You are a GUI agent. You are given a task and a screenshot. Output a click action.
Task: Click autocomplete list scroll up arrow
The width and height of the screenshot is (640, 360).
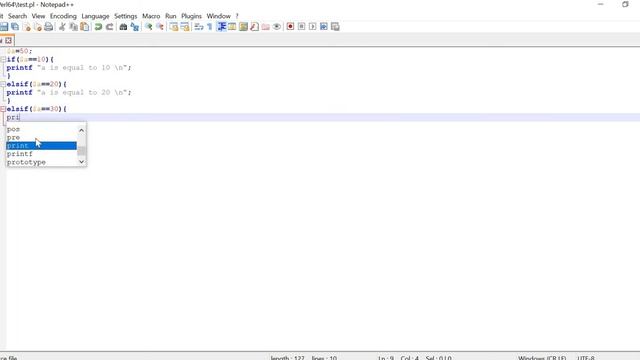82,130
